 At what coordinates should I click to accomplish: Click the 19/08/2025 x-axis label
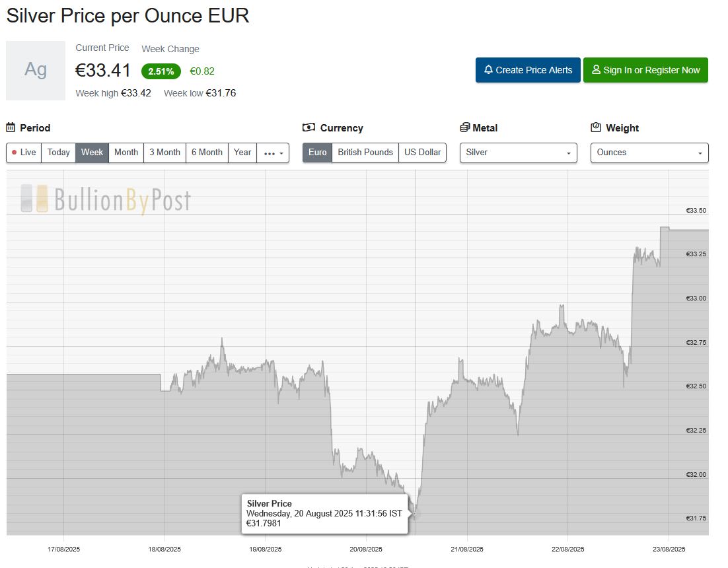click(x=265, y=549)
